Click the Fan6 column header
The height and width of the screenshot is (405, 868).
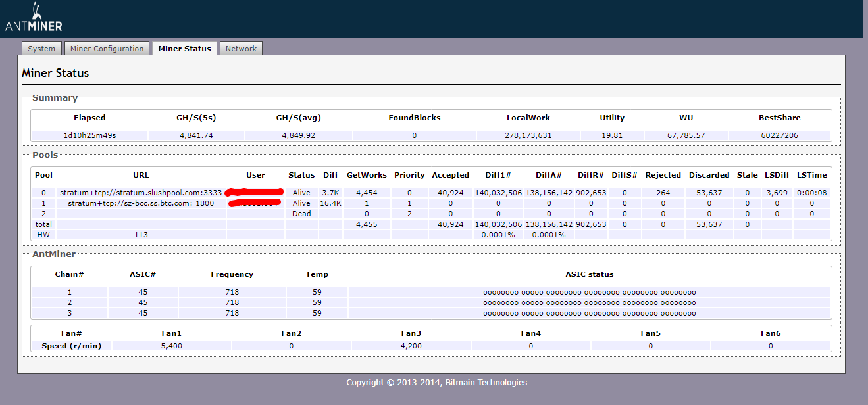coord(771,333)
